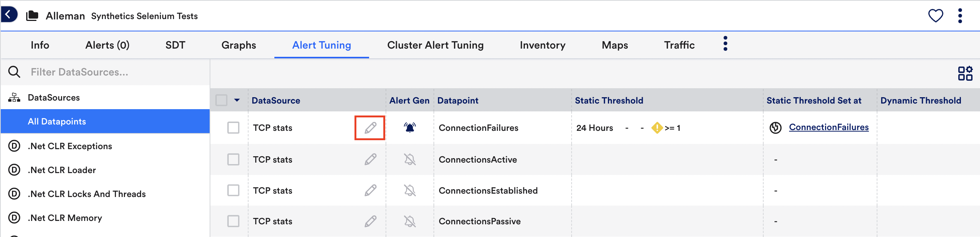The image size is (980, 237).
Task: Open .Net CLR Locks And Threads datasource
Action: click(86, 194)
